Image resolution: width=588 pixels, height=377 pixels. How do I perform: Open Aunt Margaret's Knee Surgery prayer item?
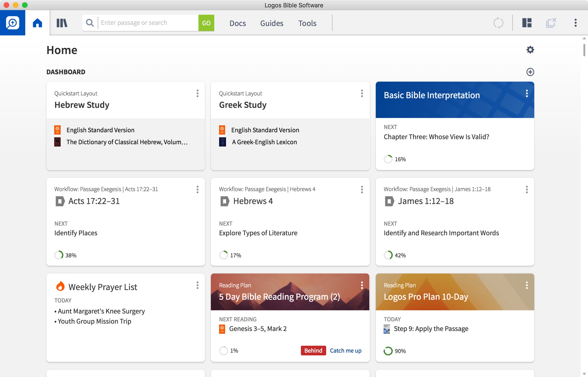coord(101,311)
